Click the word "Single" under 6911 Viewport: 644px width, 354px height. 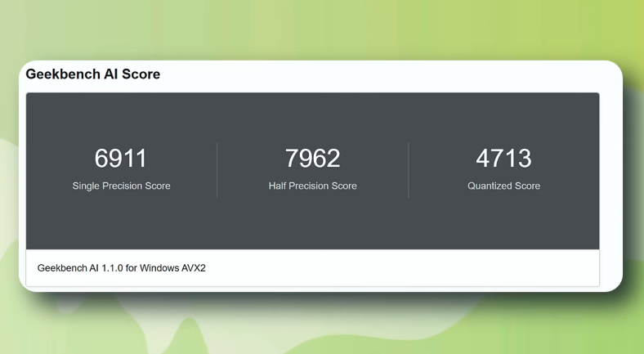pyautogui.click(x=87, y=186)
